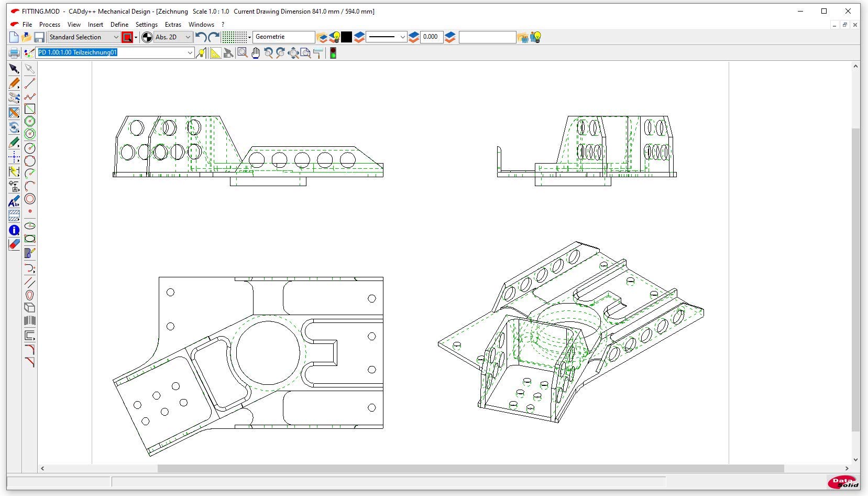Click the Save floppy disk icon

(39, 37)
